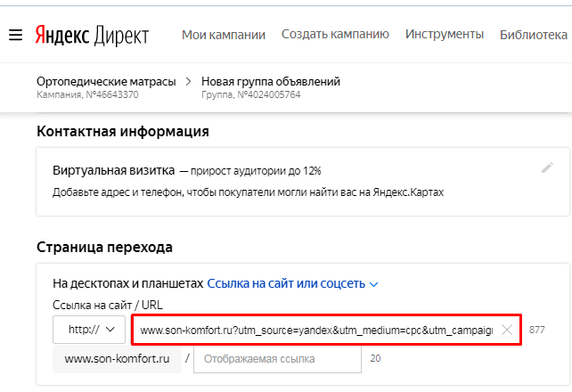Open Ортопедические матрасы campaign breadcrumb

pyautogui.click(x=106, y=82)
